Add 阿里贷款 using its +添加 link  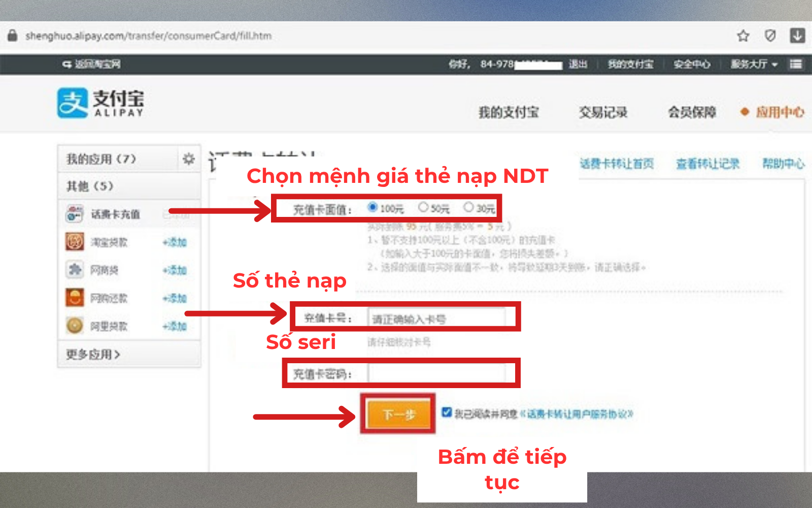(175, 326)
